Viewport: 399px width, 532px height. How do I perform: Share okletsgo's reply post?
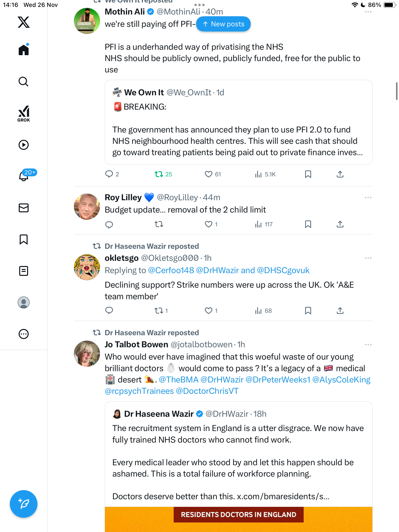coord(340,311)
